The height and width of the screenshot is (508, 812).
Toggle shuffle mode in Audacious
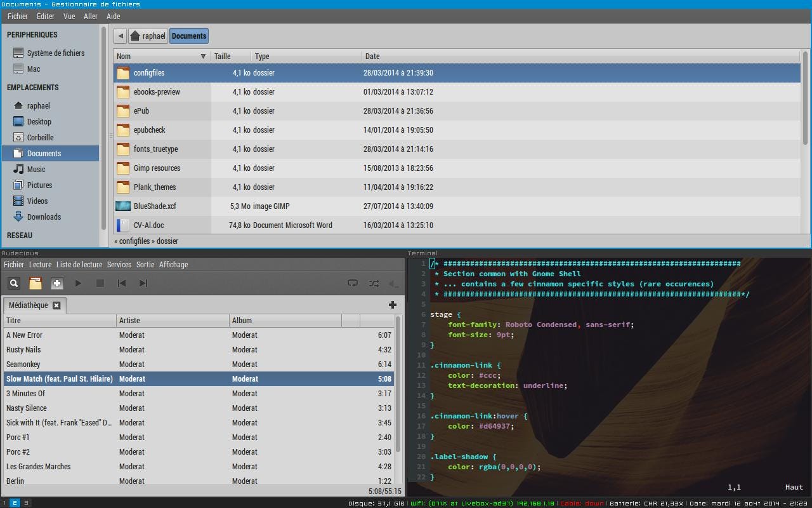click(x=374, y=283)
